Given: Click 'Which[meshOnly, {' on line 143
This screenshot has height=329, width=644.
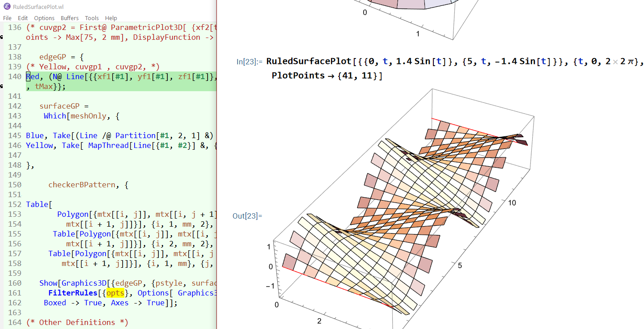Looking at the screenshot, I should coord(81,116).
